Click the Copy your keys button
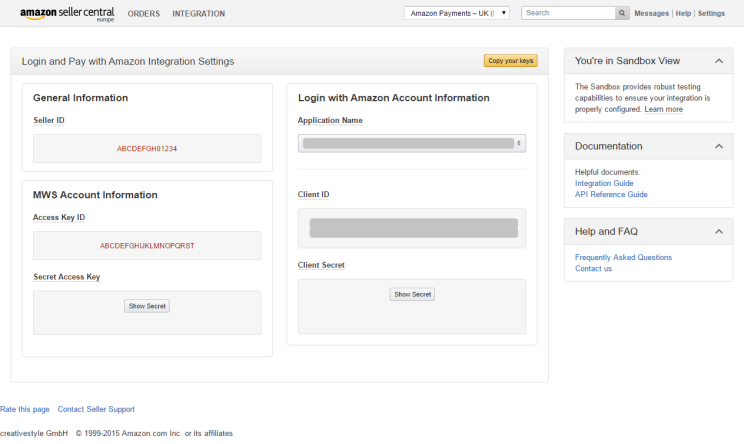Screen dimensions: 745x444 pyautogui.click(x=511, y=61)
